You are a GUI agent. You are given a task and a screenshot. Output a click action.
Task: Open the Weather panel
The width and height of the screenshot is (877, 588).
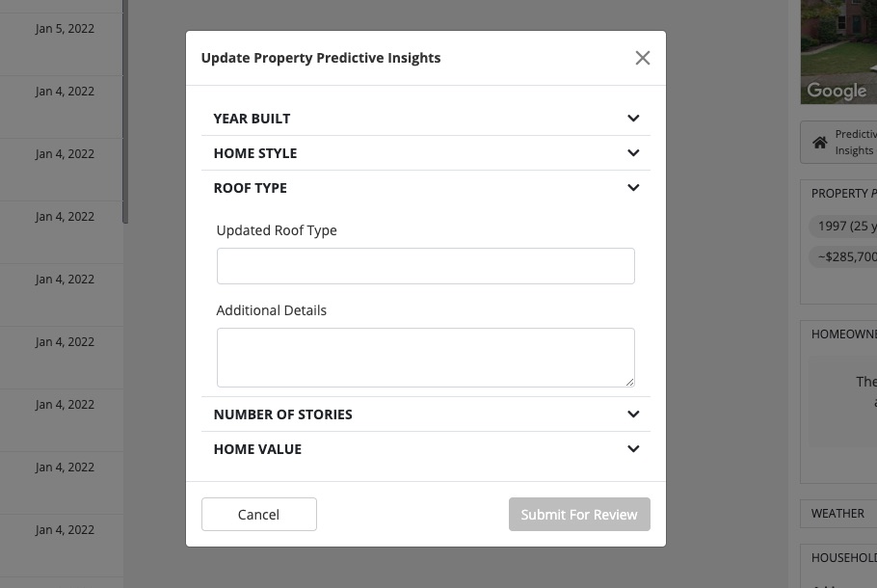837,514
